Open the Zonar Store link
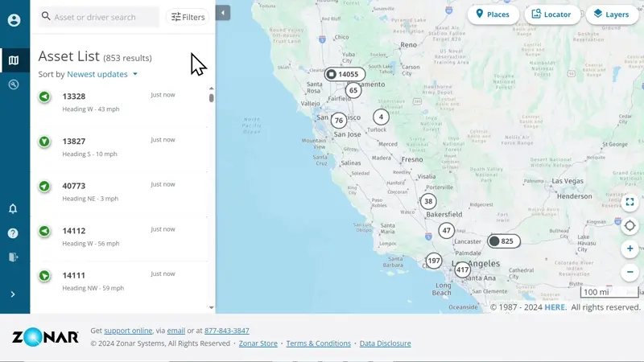This screenshot has height=362, width=644. (258, 343)
